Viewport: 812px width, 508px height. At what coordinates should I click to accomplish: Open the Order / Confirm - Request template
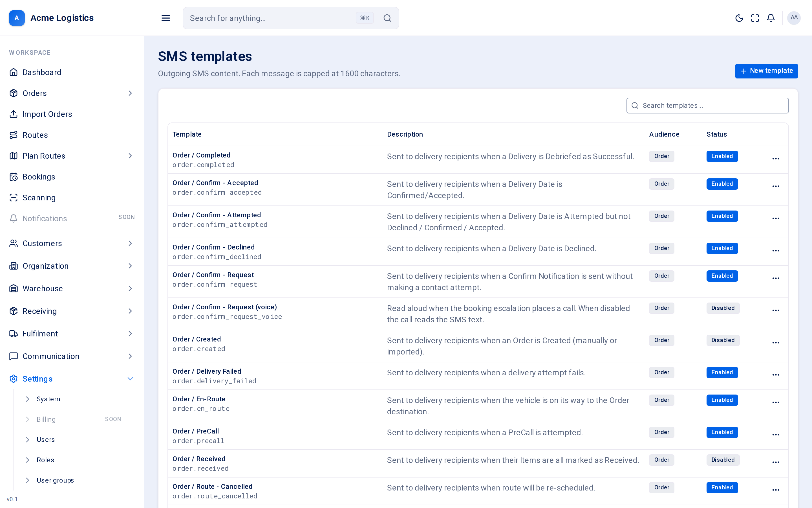pos(213,275)
